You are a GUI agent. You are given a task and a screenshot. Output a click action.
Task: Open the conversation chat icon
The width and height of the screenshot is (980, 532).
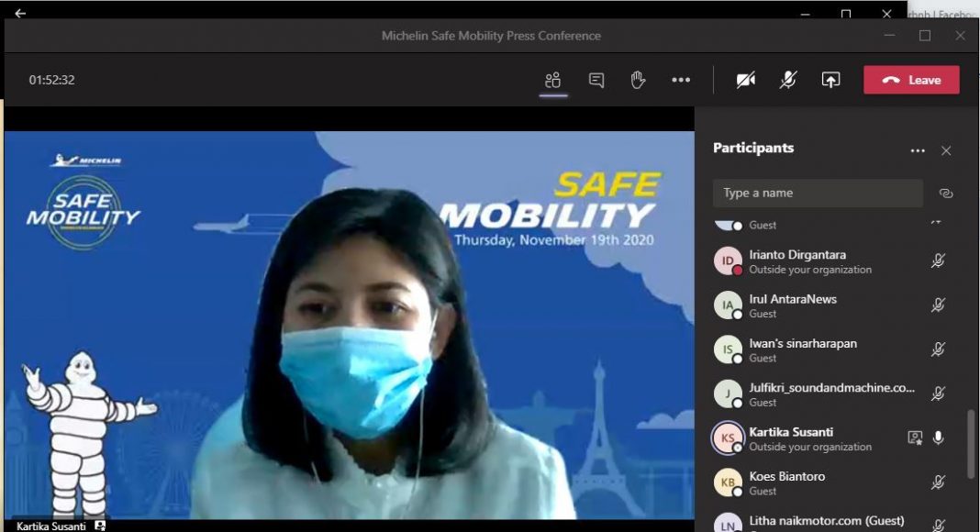[596, 80]
